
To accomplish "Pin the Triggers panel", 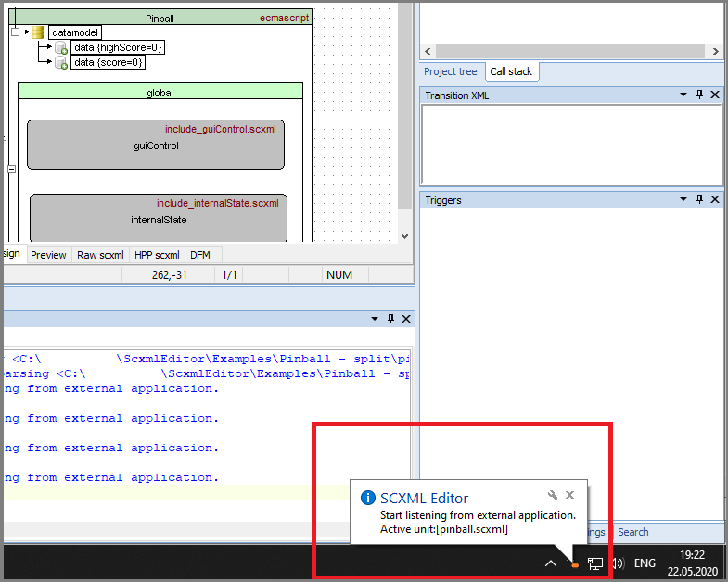I will coord(699,199).
